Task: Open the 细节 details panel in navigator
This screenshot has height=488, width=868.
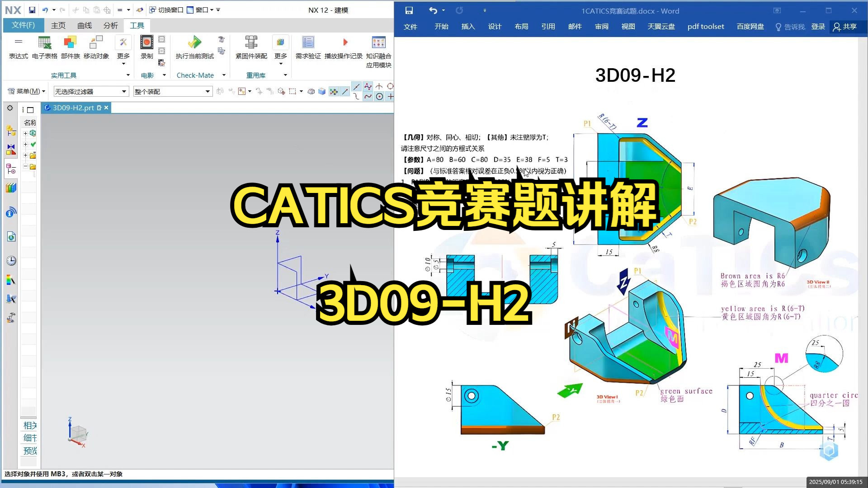Action: 30,438
